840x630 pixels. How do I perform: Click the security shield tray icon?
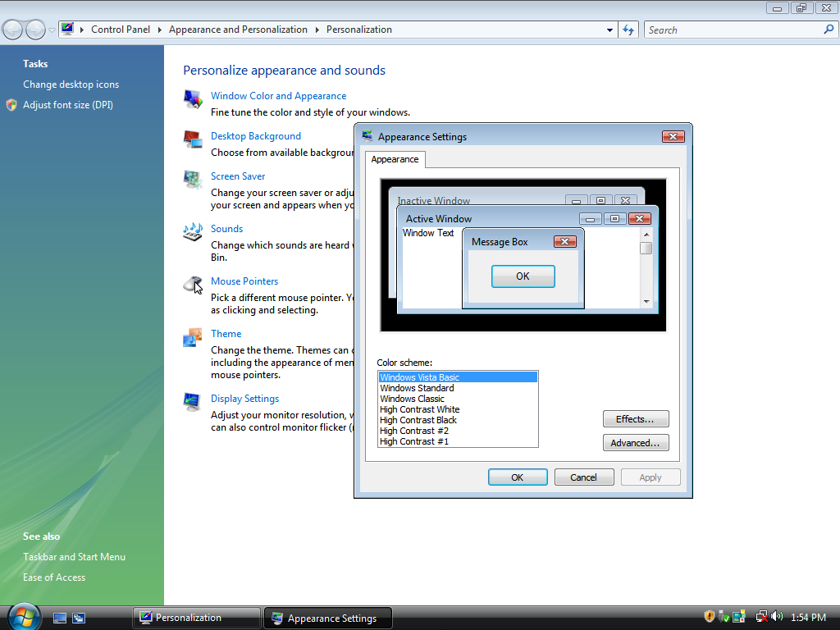[710, 617]
